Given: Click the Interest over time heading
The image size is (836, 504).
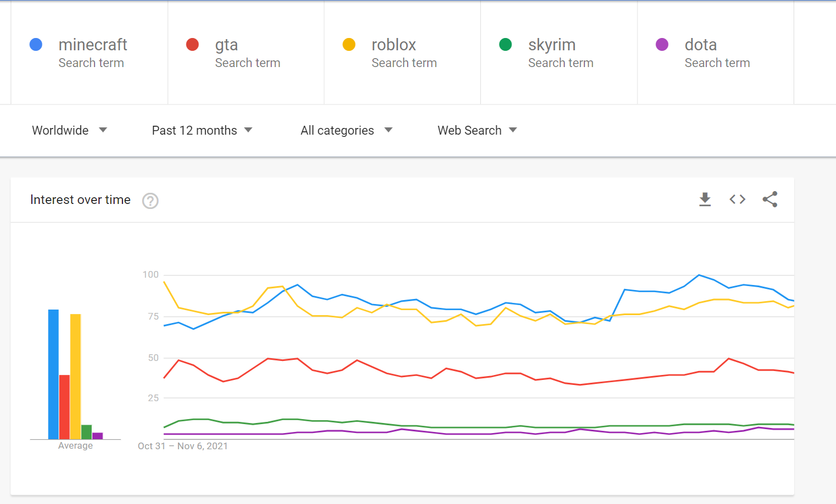Looking at the screenshot, I should [80, 199].
